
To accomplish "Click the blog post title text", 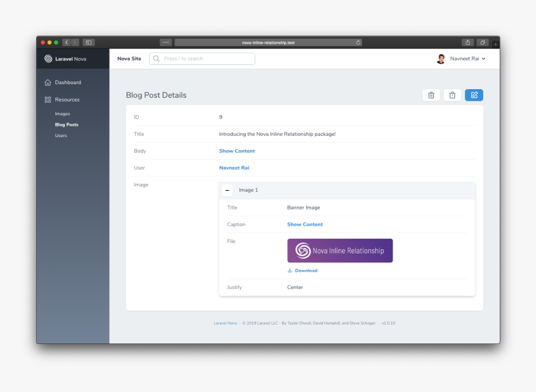I will tap(277, 134).
